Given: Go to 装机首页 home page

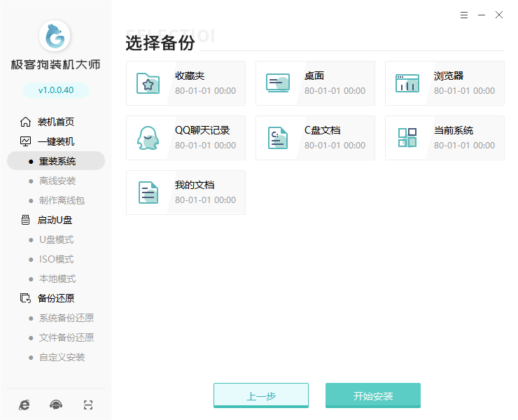Looking at the screenshot, I should click(55, 122).
